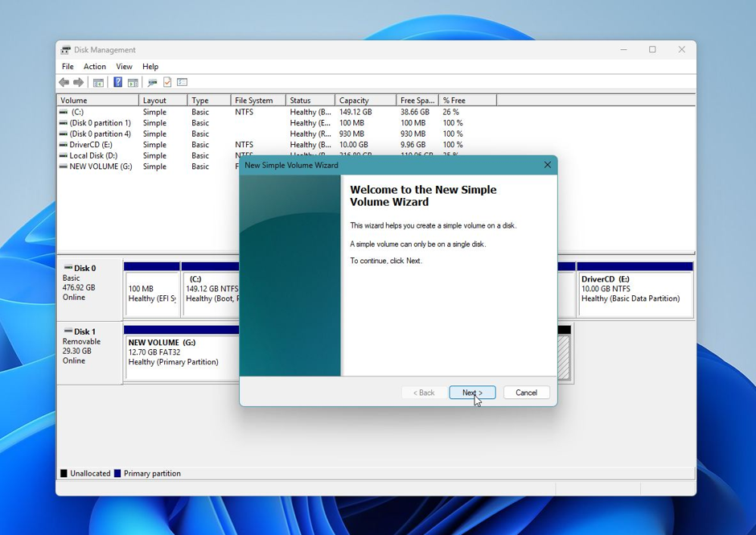Screen dimensions: 756x535
Task: Click the 29.30 GB size under Disk 1
Action: pyautogui.click(x=76, y=352)
